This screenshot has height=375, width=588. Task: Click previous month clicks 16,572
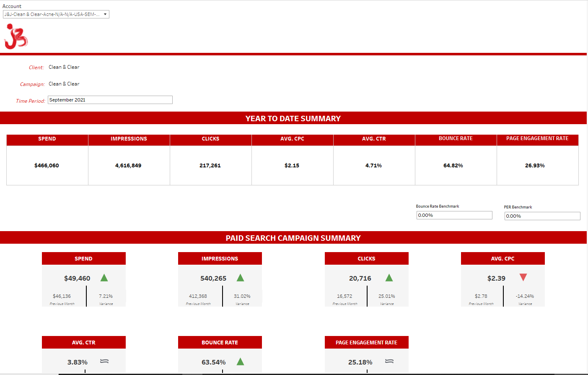345,296
